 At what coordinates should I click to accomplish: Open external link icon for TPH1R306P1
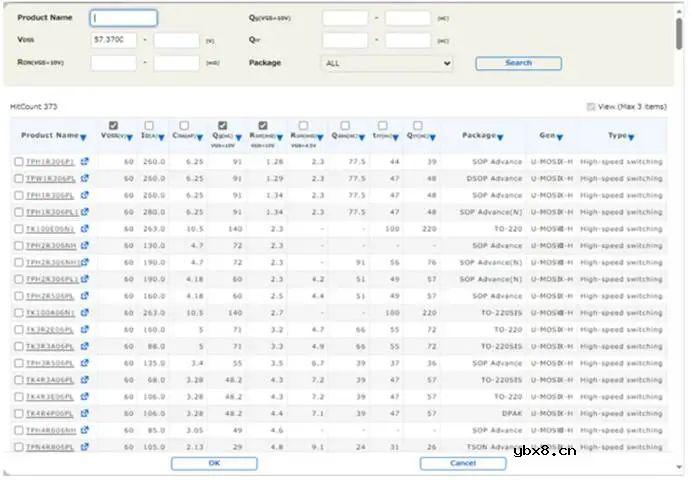point(85,161)
